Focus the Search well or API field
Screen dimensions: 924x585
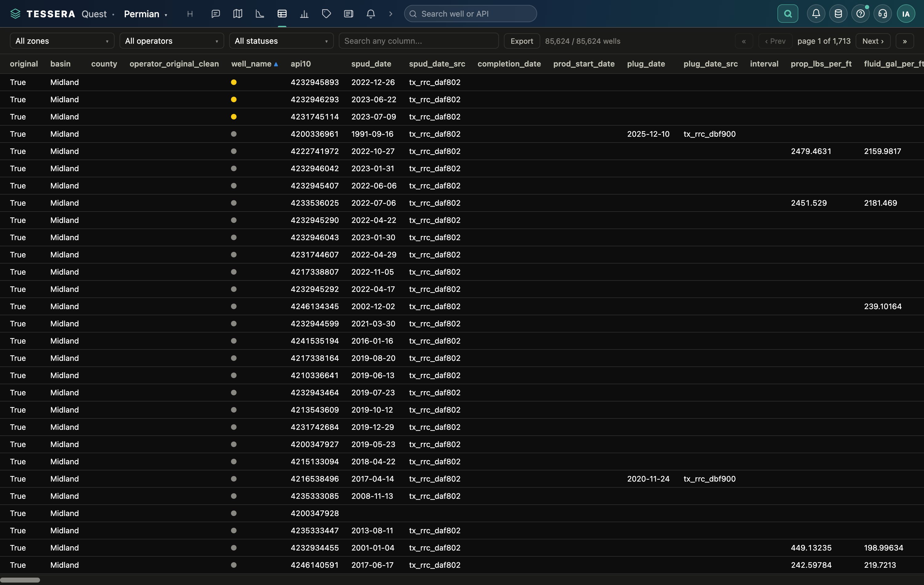[470, 14]
